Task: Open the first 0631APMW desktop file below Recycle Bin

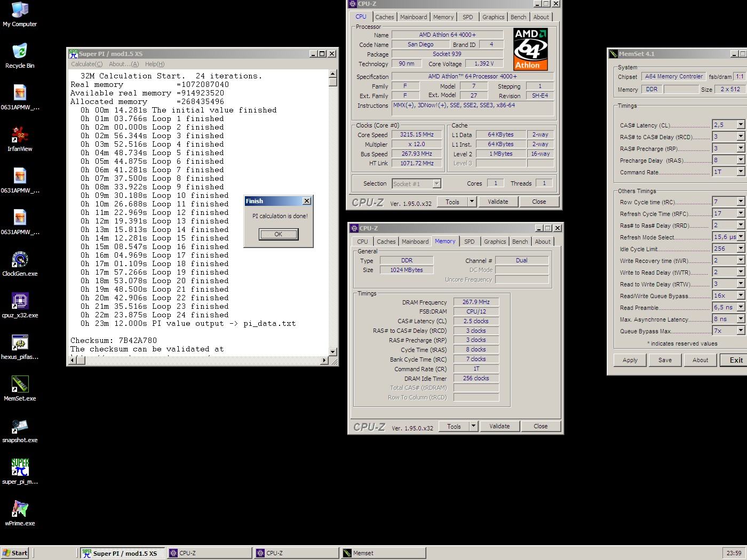Action: coord(20,98)
